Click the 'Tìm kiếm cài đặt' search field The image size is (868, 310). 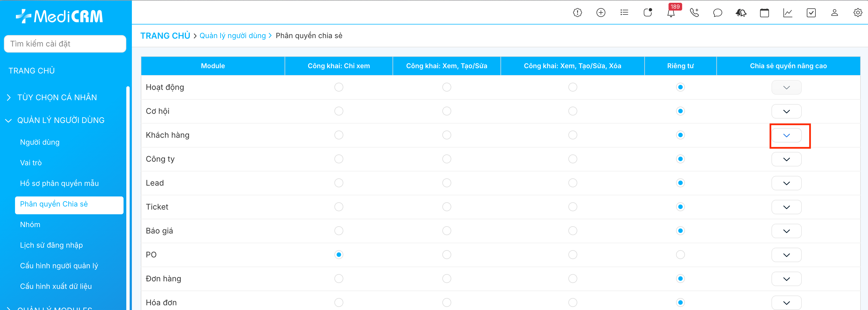pos(65,44)
